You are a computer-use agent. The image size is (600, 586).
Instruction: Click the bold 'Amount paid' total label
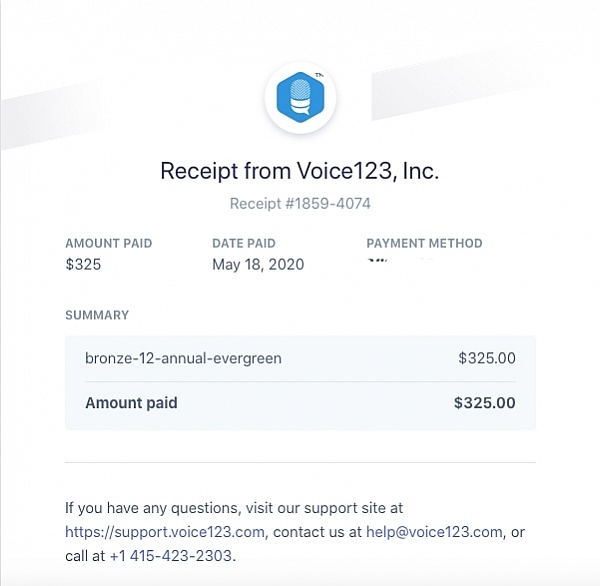(x=131, y=403)
